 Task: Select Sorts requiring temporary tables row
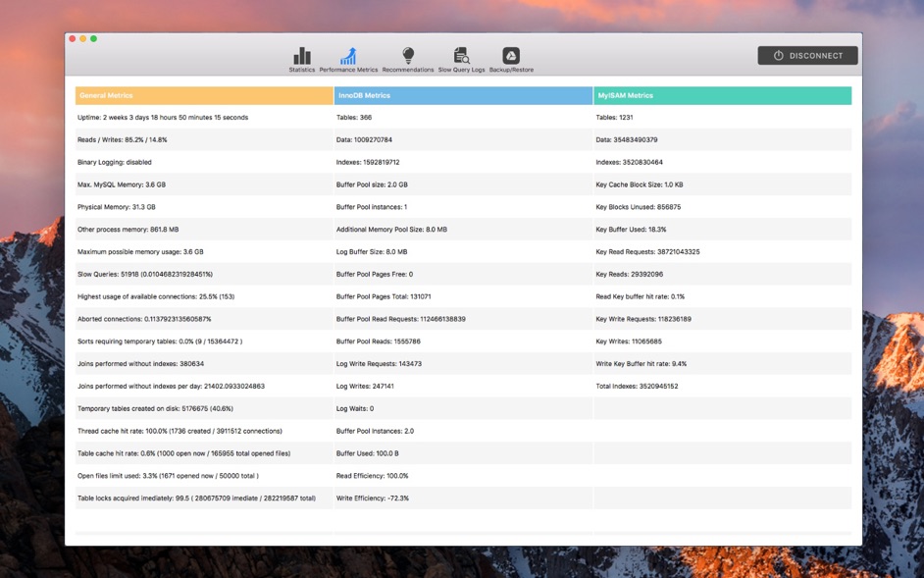click(x=204, y=342)
